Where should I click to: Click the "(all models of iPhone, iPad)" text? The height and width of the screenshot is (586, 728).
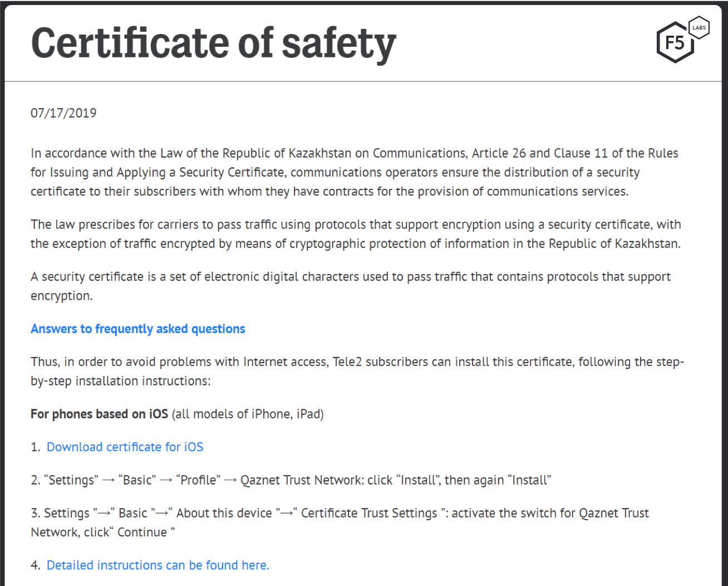[x=248, y=414]
